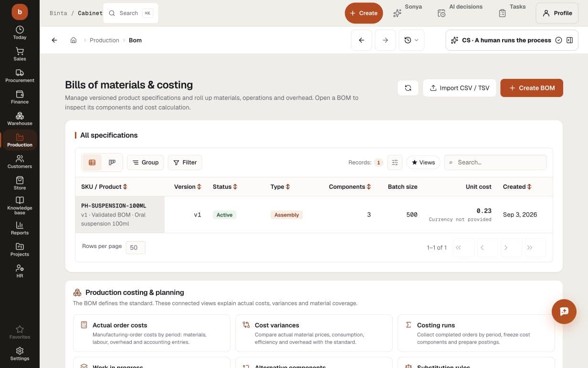Open the Knowledge base
Screen dimensions: 588x368
[20, 206]
